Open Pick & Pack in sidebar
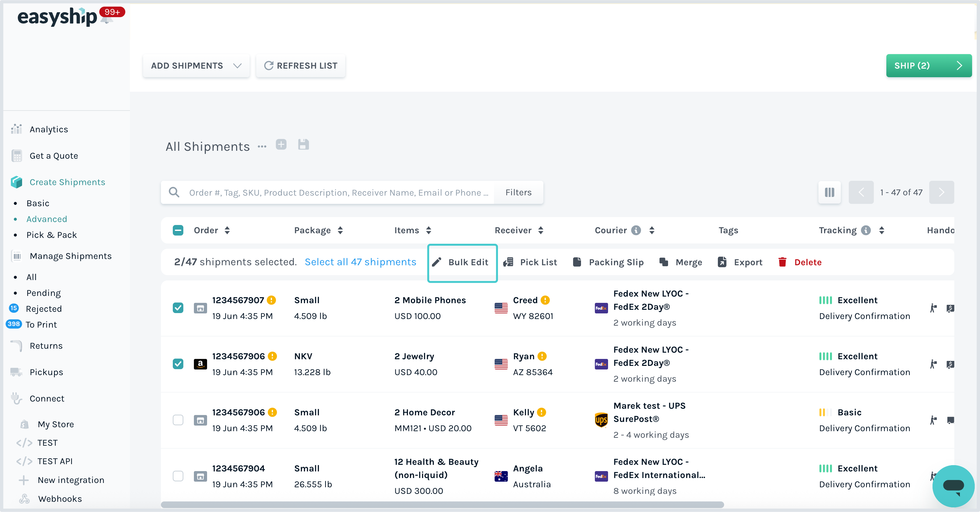This screenshot has height=512, width=980. coord(52,235)
